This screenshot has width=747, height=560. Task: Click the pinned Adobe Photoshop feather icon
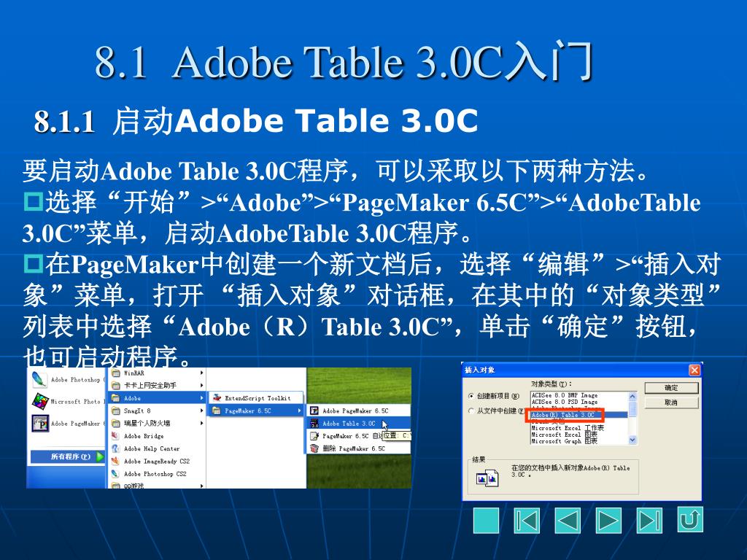click(x=39, y=379)
